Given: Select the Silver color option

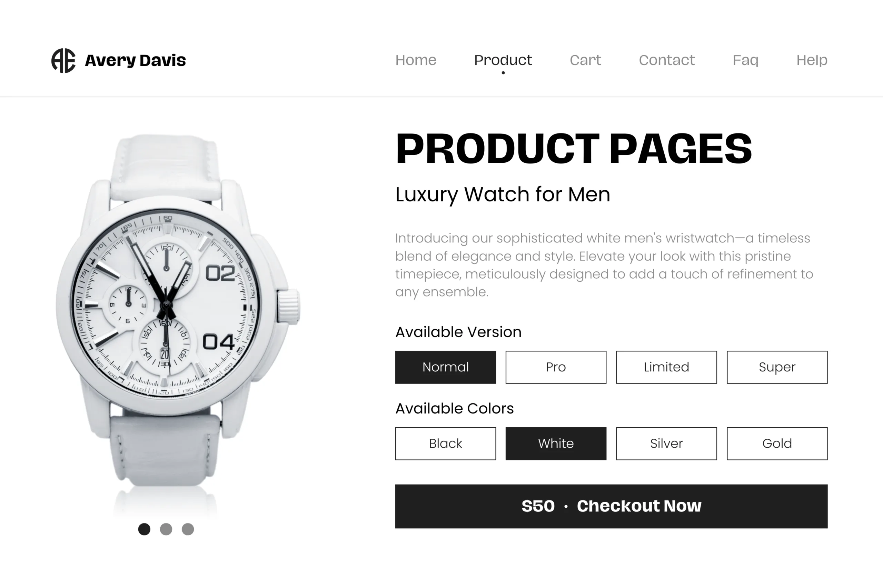Looking at the screenshot, I should 666,444.
